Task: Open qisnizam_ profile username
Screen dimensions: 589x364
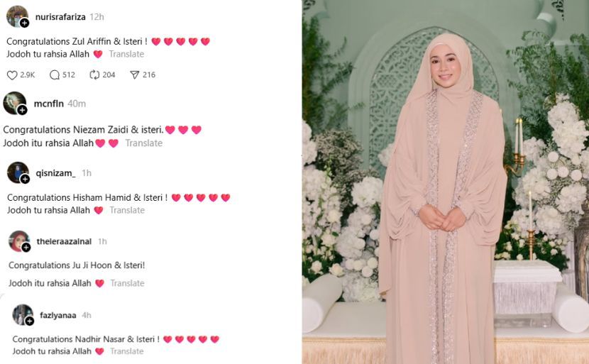Action: pyautogui.click(x=55, y=173)
